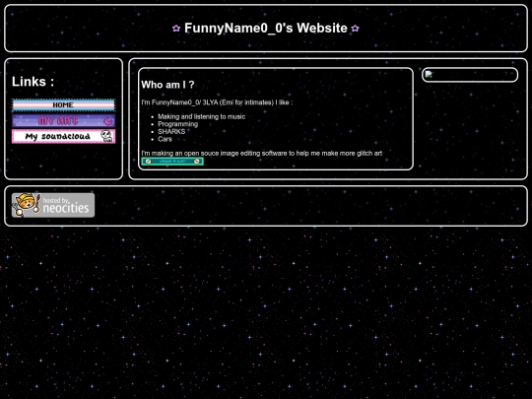Click the FunnyName0_0's Website heading
The image size is (532, 399).
coord(266,28)
